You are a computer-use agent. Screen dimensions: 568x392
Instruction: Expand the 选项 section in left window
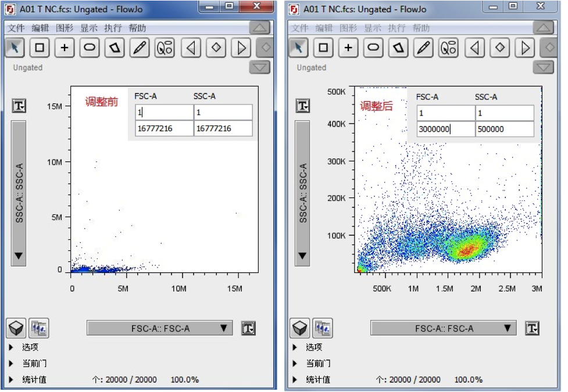click(12, 347)
